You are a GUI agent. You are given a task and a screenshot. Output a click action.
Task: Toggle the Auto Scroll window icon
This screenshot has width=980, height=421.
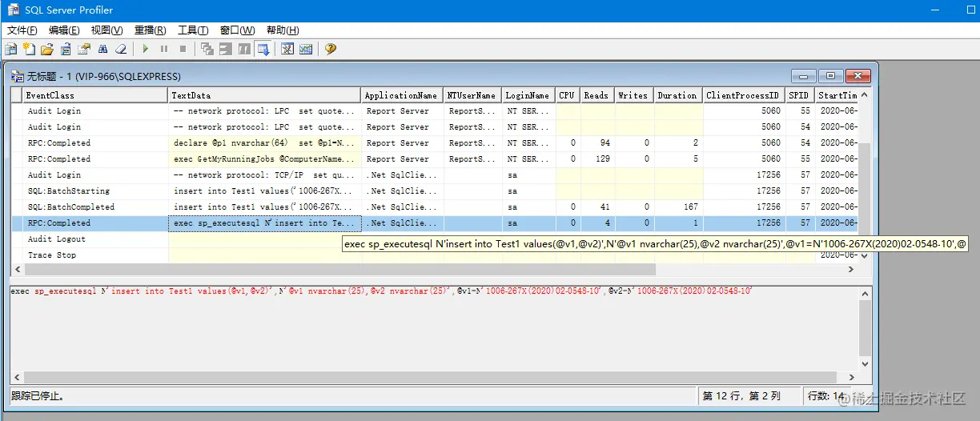263,49
